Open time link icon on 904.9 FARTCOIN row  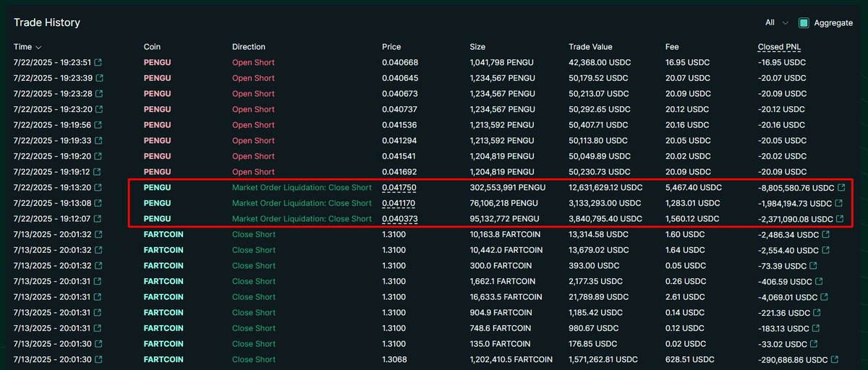[x=99, y=313]
